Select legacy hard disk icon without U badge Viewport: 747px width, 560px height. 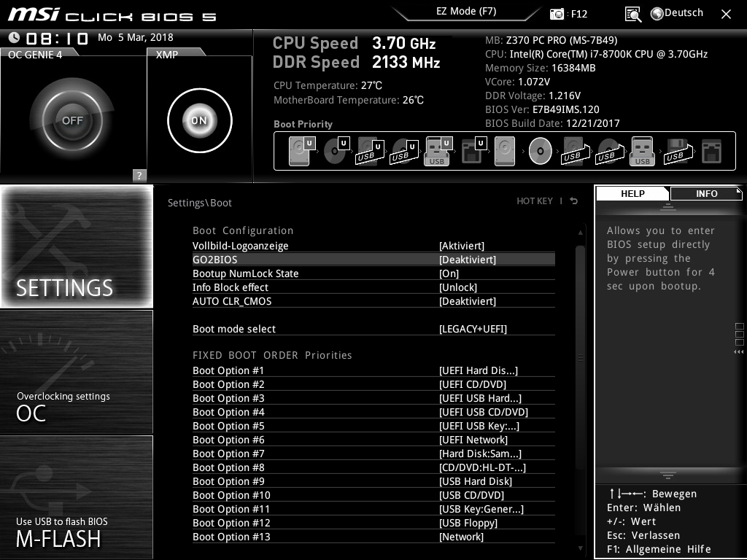(505, 151)
